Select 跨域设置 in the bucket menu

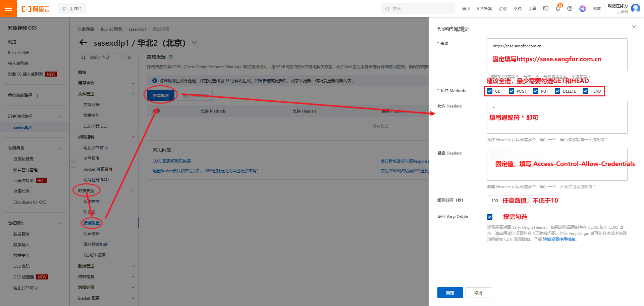click(92, 223)
